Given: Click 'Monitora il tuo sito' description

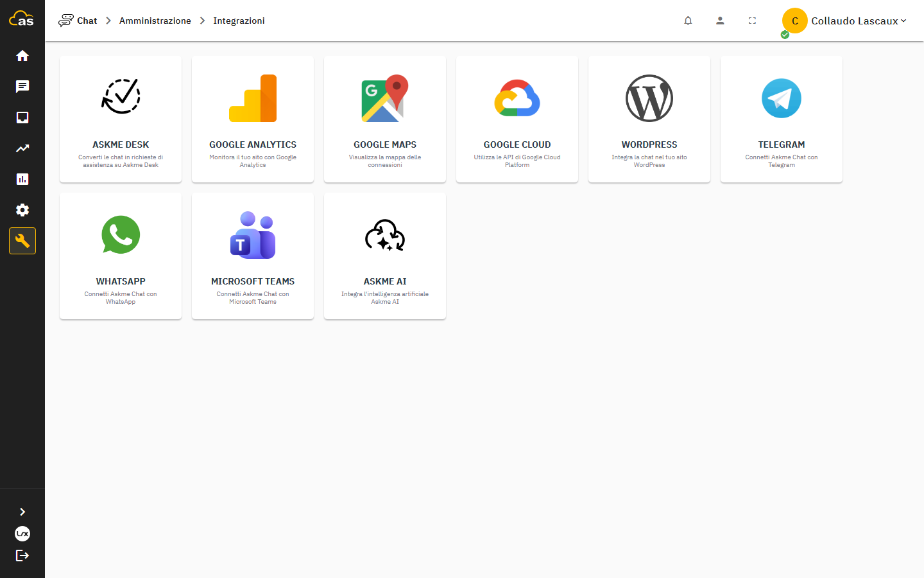Looking at the screenshot, I should point(253,161).
